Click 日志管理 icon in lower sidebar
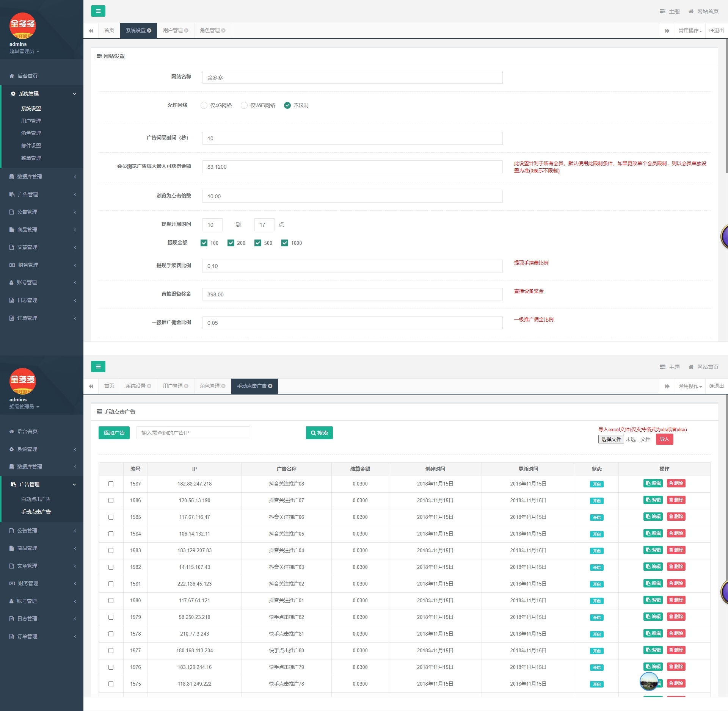728x711 pixels. 12,619
